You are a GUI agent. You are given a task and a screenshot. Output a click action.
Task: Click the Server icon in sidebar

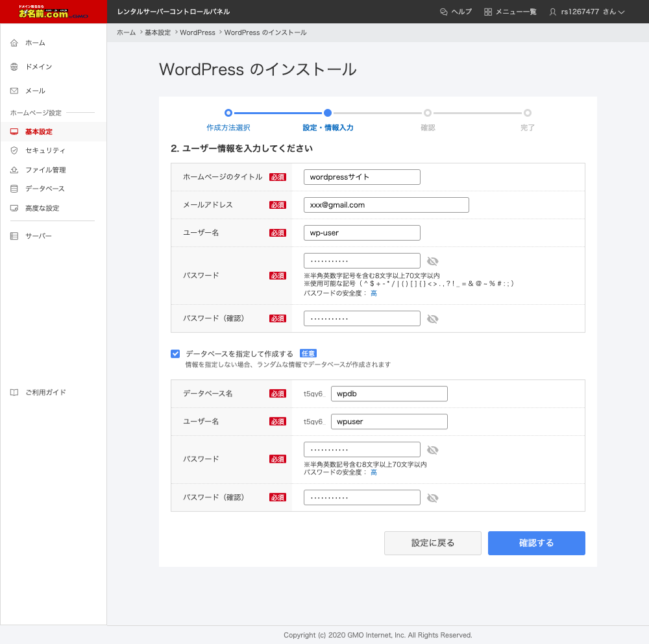pyautogui.click(x=14, y=236)
